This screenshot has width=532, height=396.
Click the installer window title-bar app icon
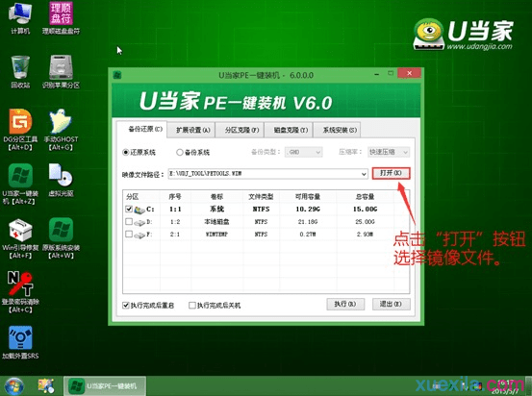pos(117,75)
